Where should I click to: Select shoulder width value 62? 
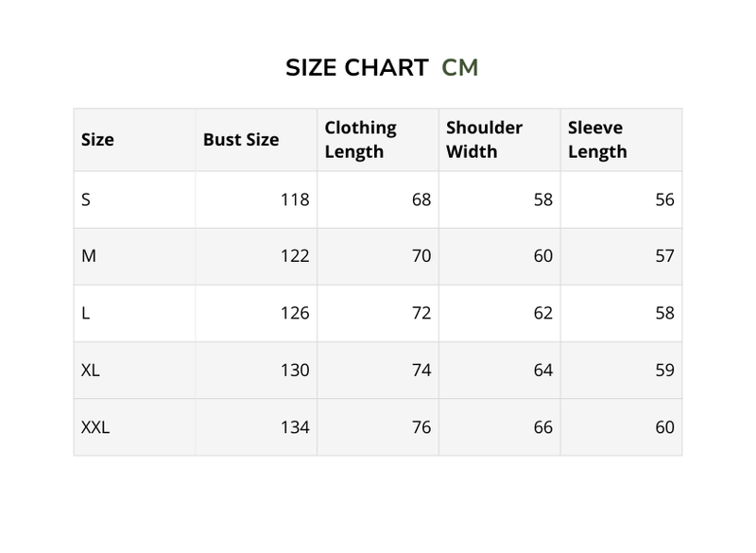coord(542,313)
